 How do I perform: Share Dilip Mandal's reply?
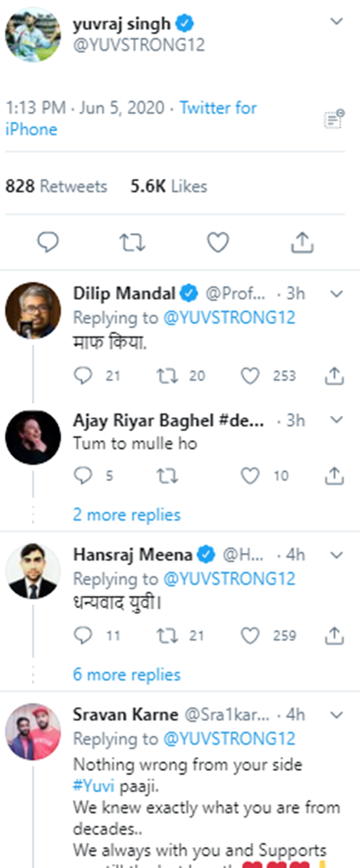click(x=334, y=375)
